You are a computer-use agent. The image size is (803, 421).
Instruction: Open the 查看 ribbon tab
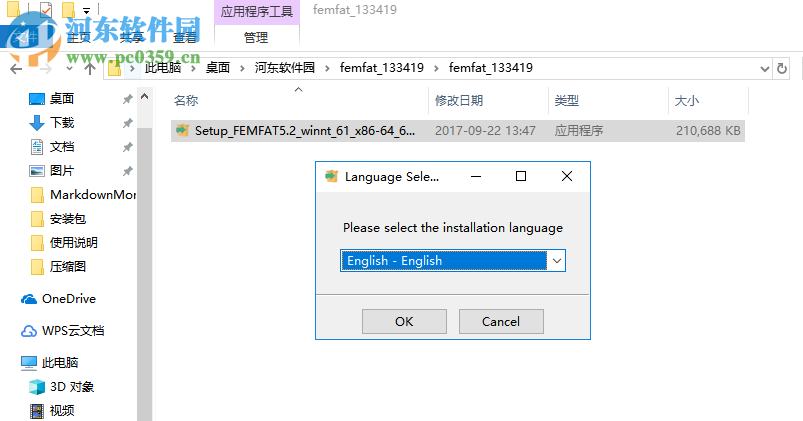184,37
